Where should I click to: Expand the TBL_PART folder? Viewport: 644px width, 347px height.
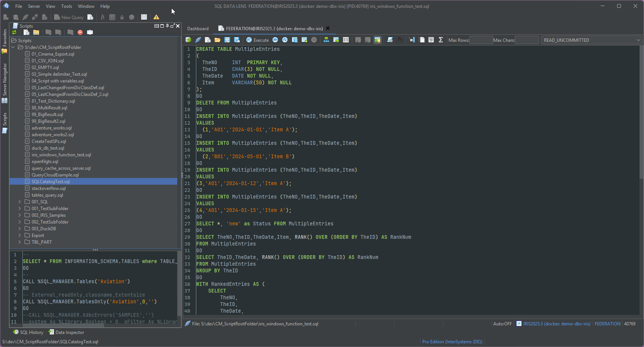coord(20,242)
